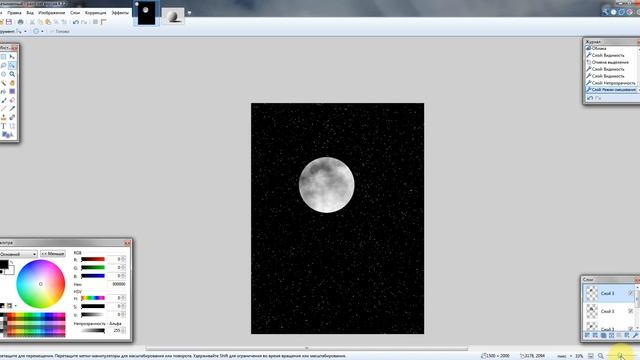Select the Ellipse Select tool

pyautogui.click(x=3, y=74)
